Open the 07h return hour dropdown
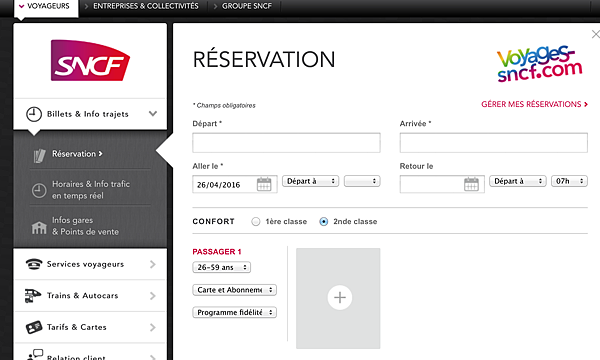The height and width of the screenshot is (360, 600). coord(569,181)
